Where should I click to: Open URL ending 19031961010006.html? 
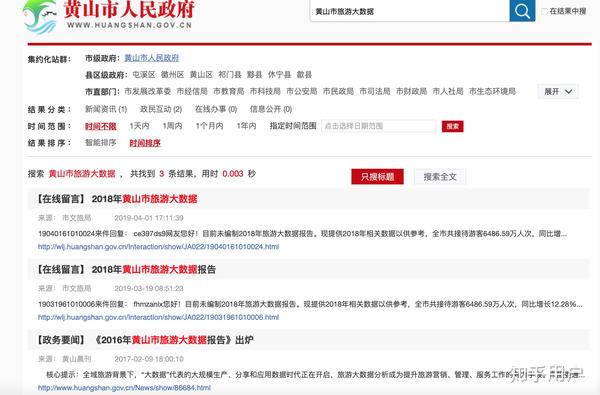[x=158, y=317]
